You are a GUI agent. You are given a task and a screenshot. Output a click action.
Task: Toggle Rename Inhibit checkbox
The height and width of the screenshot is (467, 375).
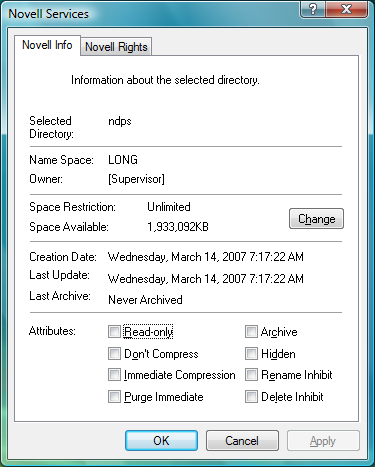tap(251, 375)
